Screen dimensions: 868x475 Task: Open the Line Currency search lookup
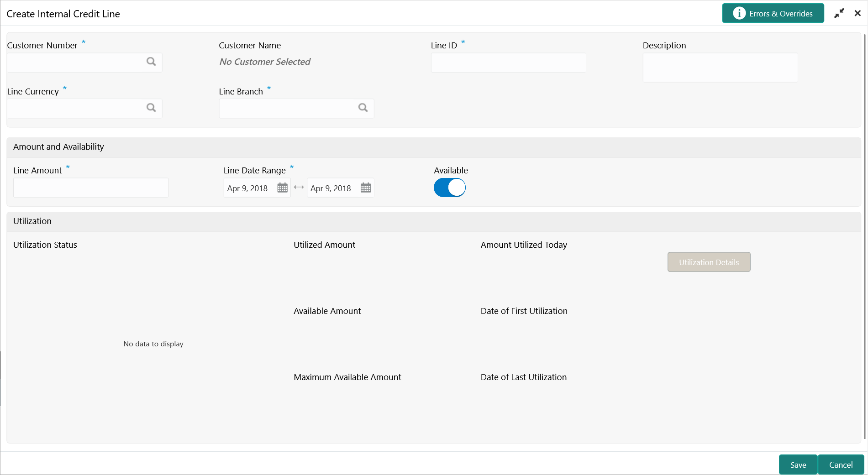coord(151,108)
